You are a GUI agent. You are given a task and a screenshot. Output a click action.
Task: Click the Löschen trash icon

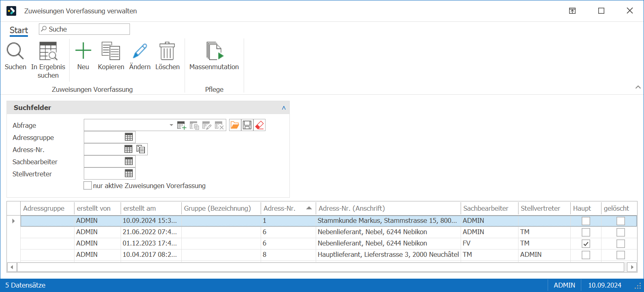[x=167, y=51]
